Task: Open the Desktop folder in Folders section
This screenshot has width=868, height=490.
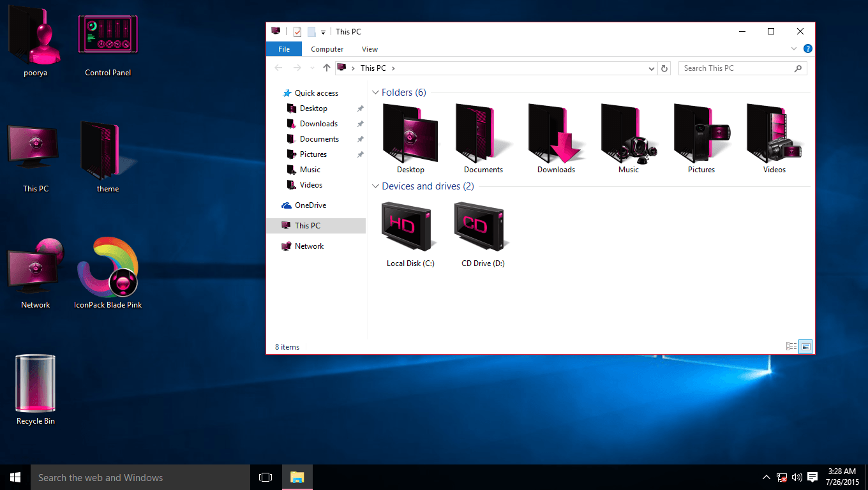Action: click(x=410, y=134)
